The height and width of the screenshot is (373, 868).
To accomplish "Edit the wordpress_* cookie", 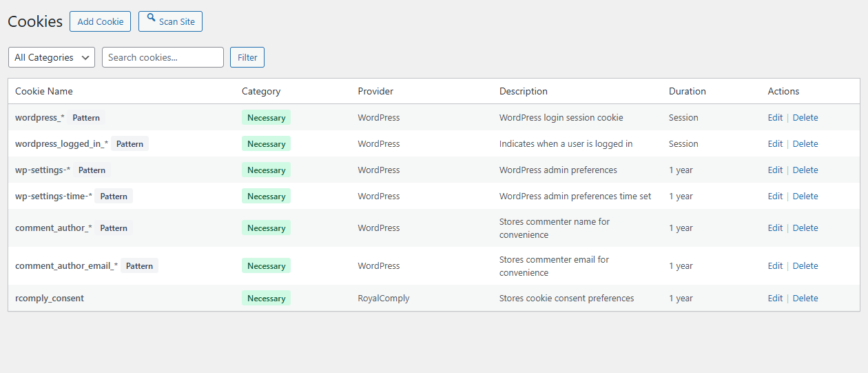I will (x=775, y=117).
